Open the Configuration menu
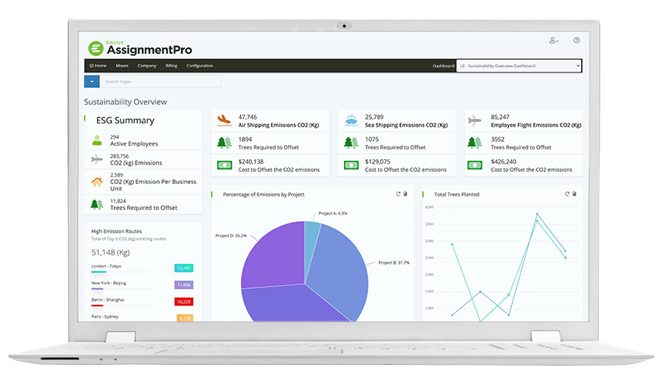The width and height of the screenshot is (659, 379). (200, 66)
